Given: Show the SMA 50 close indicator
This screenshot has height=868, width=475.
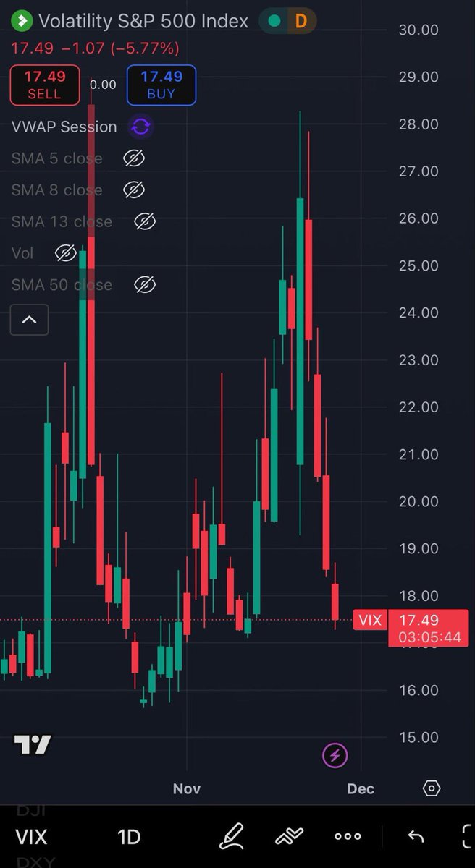Looking at the screenshot, I should (145, 285).
